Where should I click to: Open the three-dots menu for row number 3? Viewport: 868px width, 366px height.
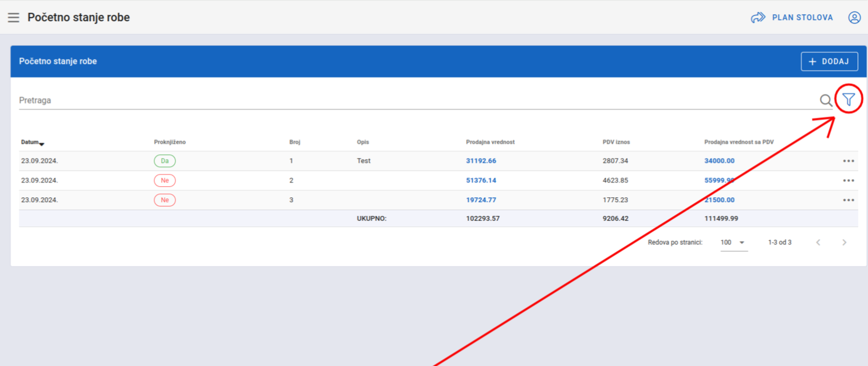(x=848, y=200)
